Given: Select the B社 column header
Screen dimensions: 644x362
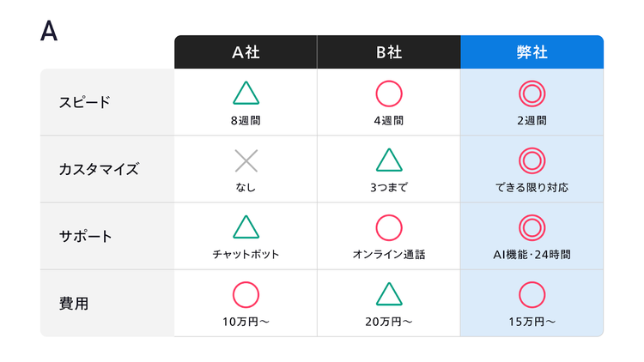Looking at the screenshot, I should point(389,52).
